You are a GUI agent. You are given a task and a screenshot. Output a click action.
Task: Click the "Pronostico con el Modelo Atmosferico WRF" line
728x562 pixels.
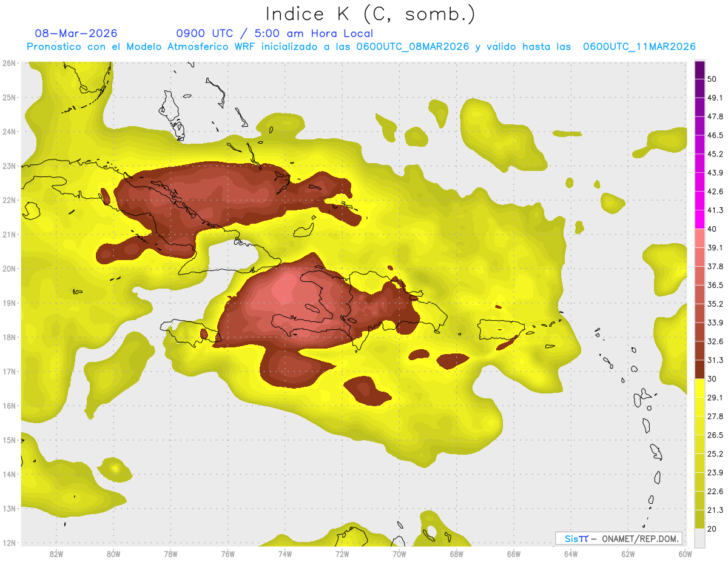(361, 47)
